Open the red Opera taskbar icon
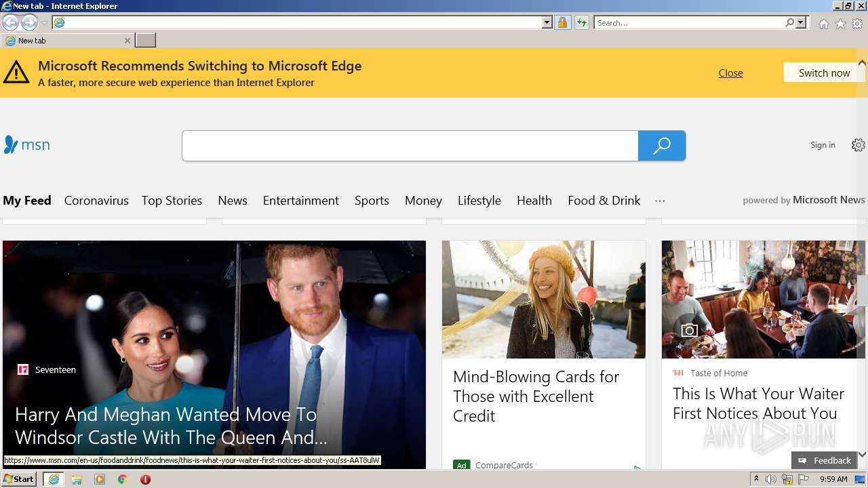 click(145, 479)
